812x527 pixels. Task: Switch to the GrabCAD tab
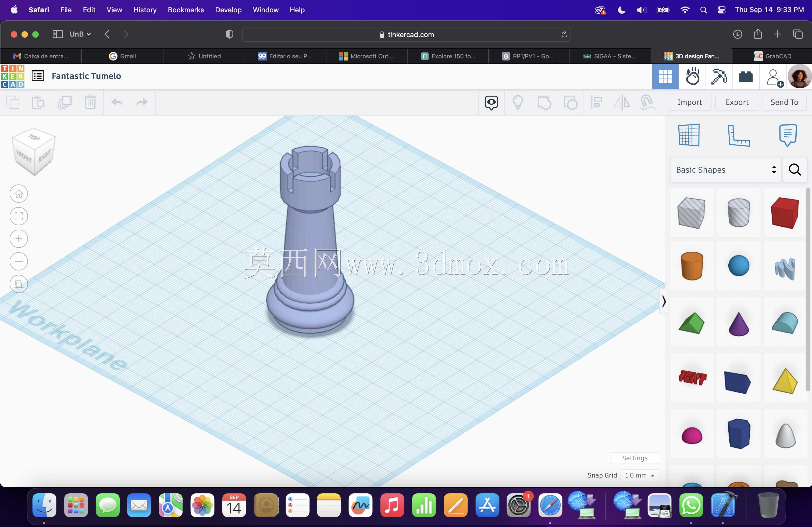(772, 56)
